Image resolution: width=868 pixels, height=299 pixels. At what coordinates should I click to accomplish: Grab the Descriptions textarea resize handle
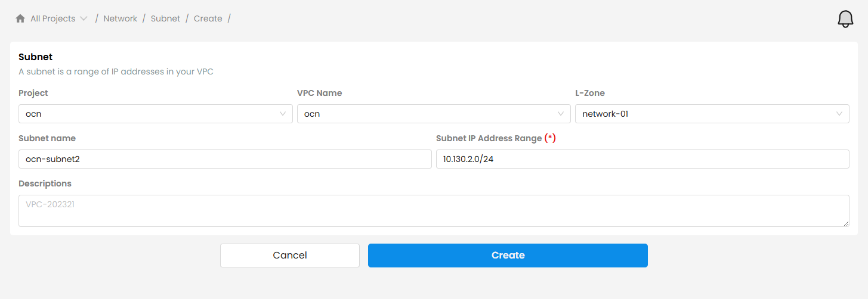click(846, 223)
